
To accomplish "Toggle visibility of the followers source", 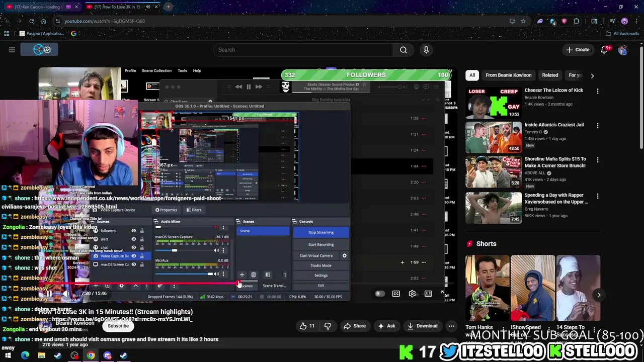I will (133, 231).
